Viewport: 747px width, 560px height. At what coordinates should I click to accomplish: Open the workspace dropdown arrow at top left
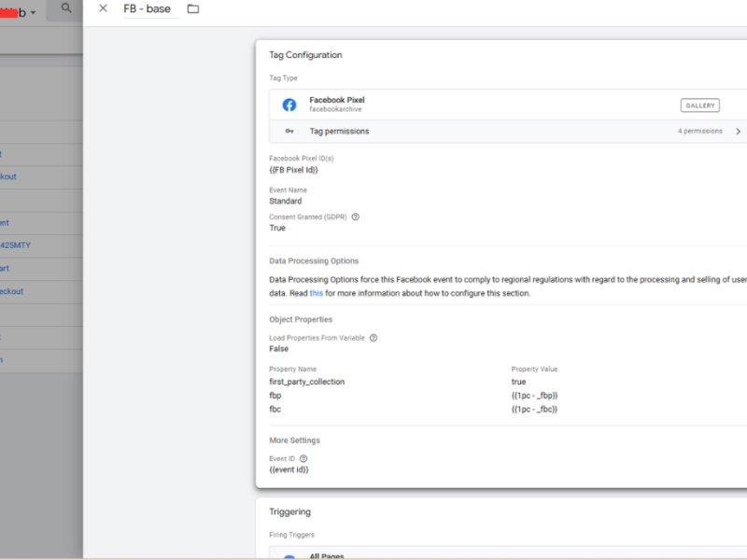click(x=33, y=13)
